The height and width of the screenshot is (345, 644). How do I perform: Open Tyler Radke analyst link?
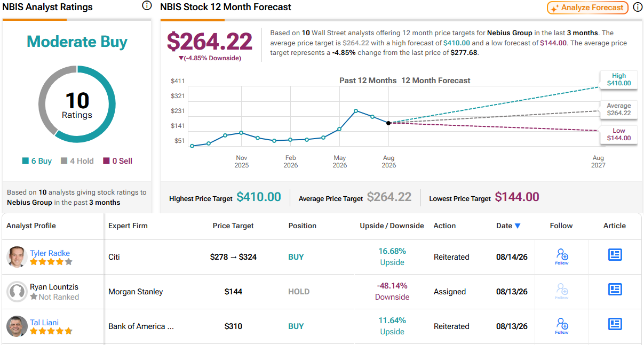click(x=50, y=253)
